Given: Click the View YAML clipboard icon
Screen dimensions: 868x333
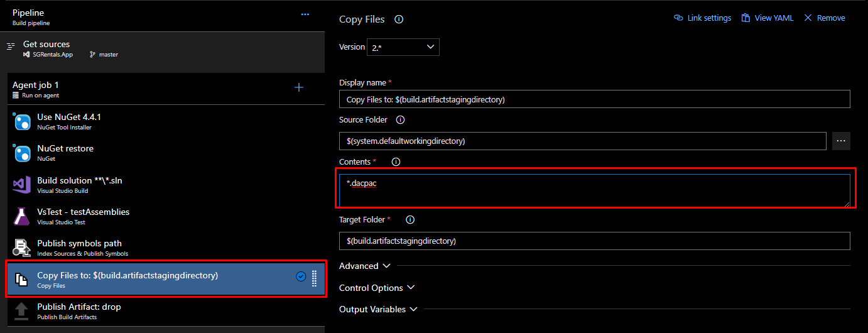Looking at the screenshot, I should tap(746, 18).
